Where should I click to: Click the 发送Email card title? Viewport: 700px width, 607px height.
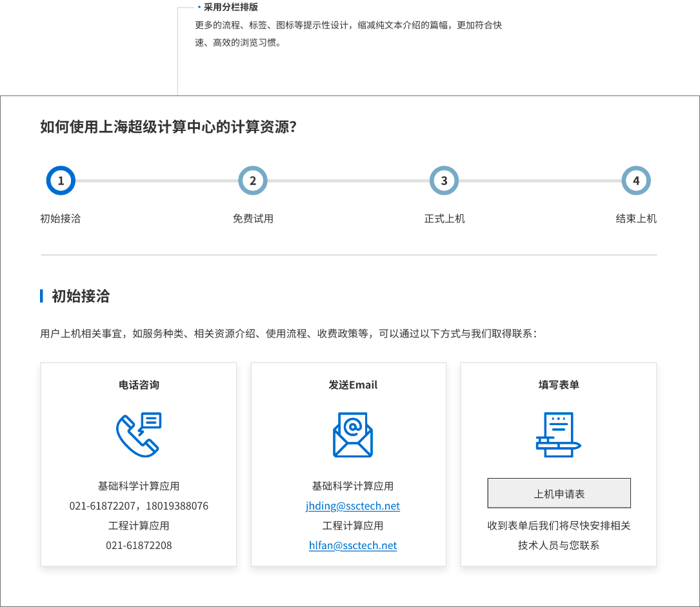click(353, 384)
